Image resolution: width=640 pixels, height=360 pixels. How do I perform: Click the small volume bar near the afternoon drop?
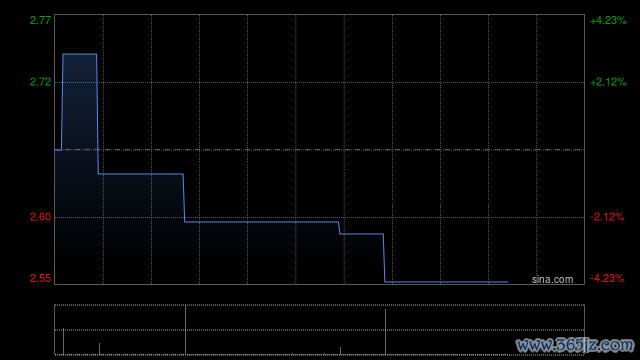pyautogui.click(x=340, y=351)
